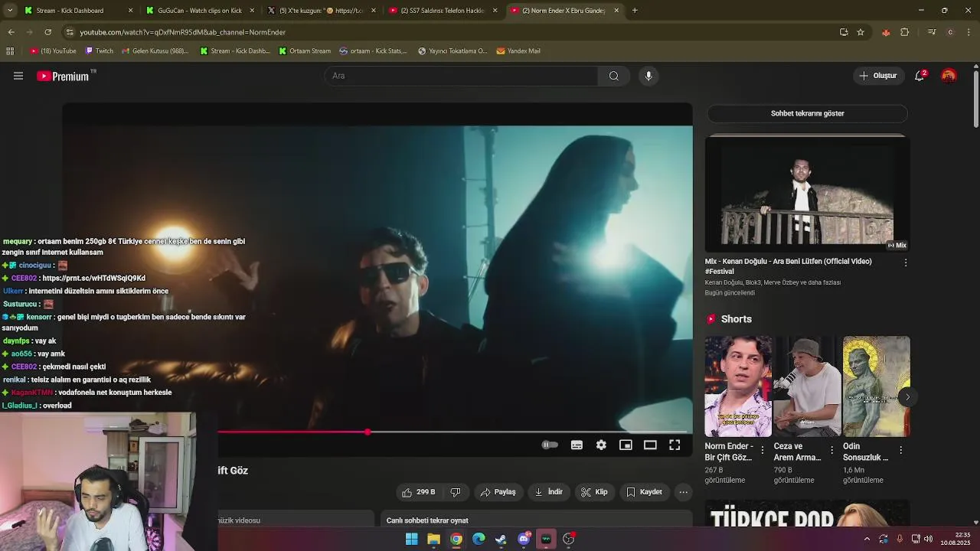980x551 pixels.
Task: Switch to miniplayer mode
Action: (x=626, y=445)
